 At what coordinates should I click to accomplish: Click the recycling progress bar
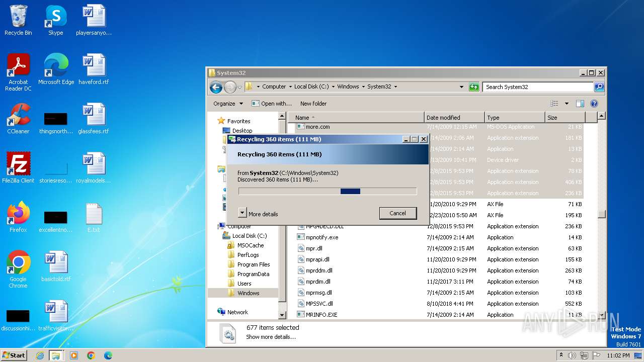(x=328, y=191)
